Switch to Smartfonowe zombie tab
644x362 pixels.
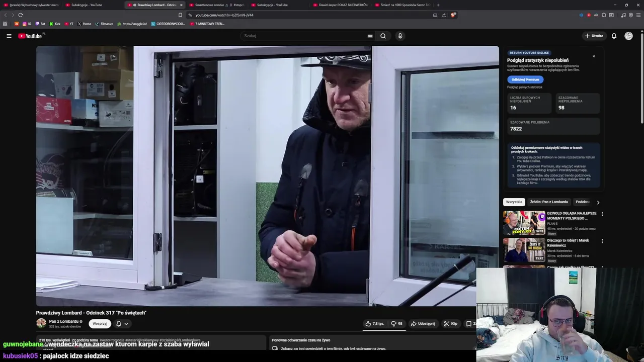tap(217, 5)
